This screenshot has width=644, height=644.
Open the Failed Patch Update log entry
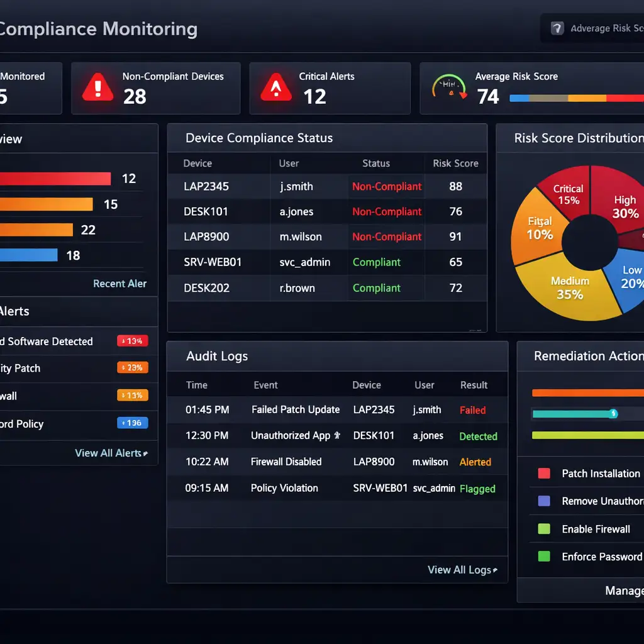click(x=296, y=409)
